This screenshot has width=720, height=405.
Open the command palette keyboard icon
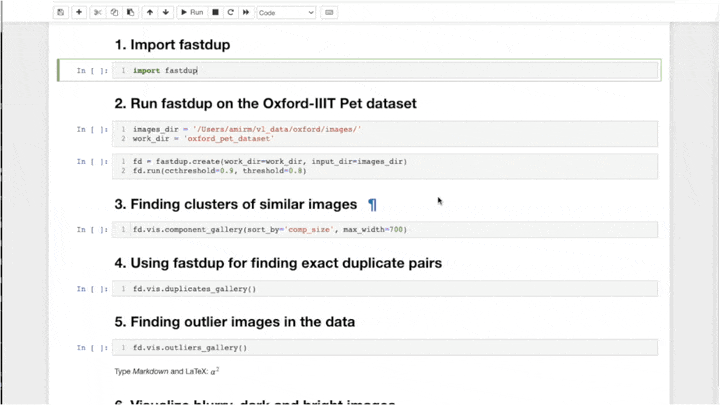[x=329, y=13]
